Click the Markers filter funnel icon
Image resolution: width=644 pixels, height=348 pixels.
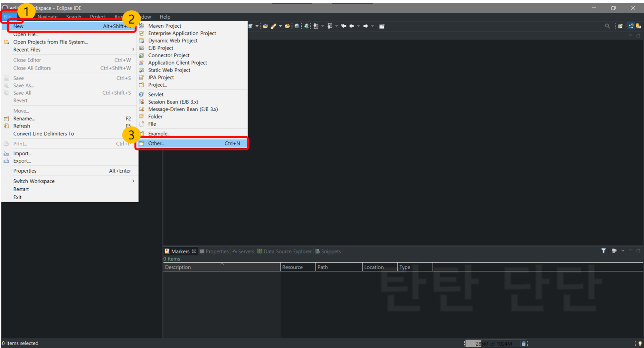tap(603, 251)
